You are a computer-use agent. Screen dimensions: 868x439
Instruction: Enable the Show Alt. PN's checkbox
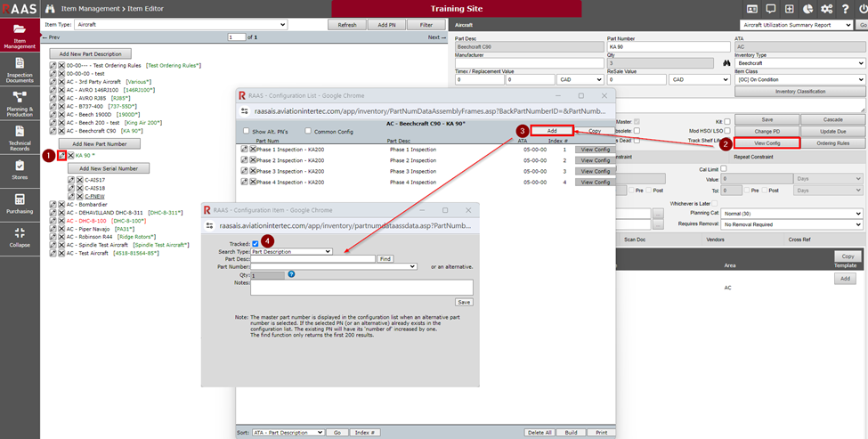click(247, 131)
